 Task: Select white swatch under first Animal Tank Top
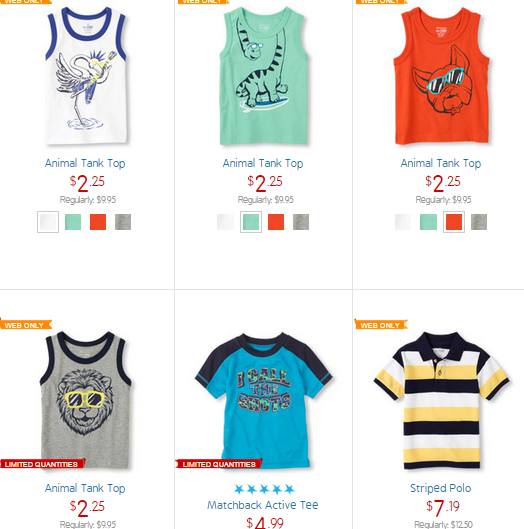pyautogui.click(x=48, y=222)
